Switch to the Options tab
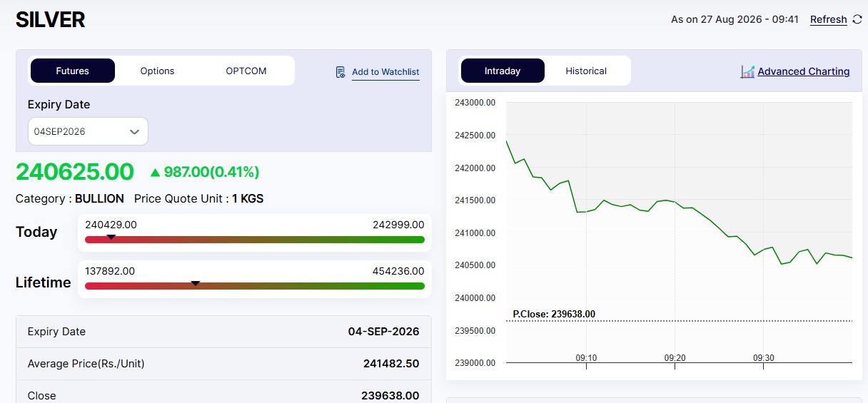This screenshot has height=403, width=868. pyautogui.click(x=157, y=71)
